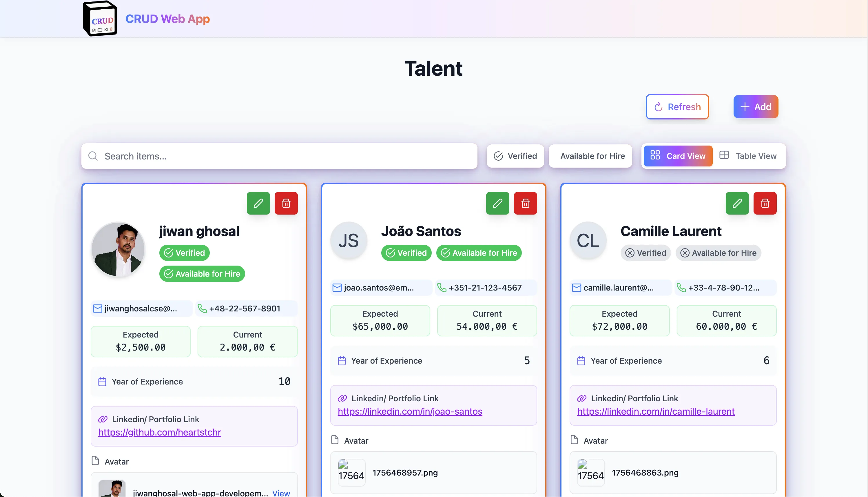Toggle the Verified filter
This screenshot has height=497, width=868.
tap(515, 156)
